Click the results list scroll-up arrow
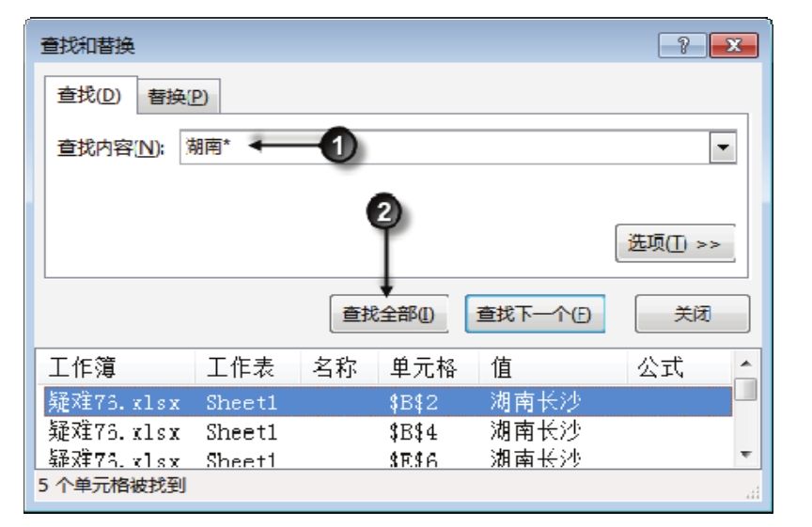The height and width of the screenshot is (527, 812). click(x=744, y=364)
